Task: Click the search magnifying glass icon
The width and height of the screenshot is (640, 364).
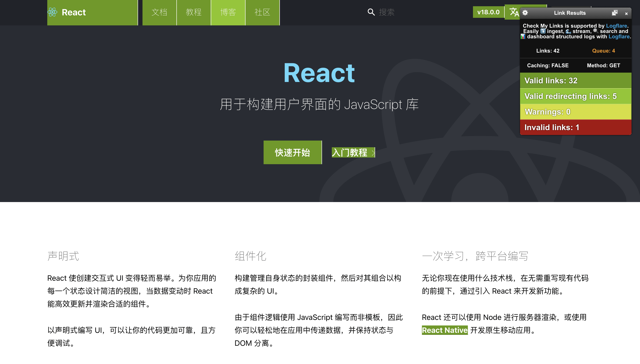Action: click(x=371, y=12)
